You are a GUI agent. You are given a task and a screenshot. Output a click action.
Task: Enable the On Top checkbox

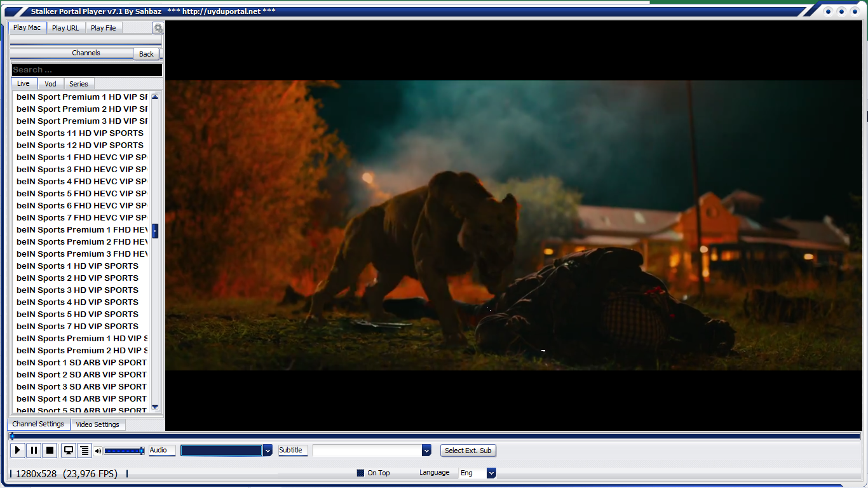click(x=360, y=473)
